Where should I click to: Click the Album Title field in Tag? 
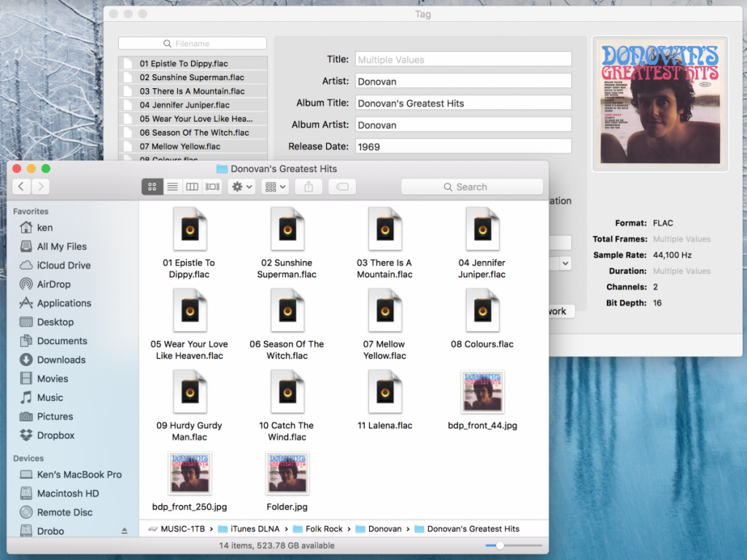(x=463, y=103)
